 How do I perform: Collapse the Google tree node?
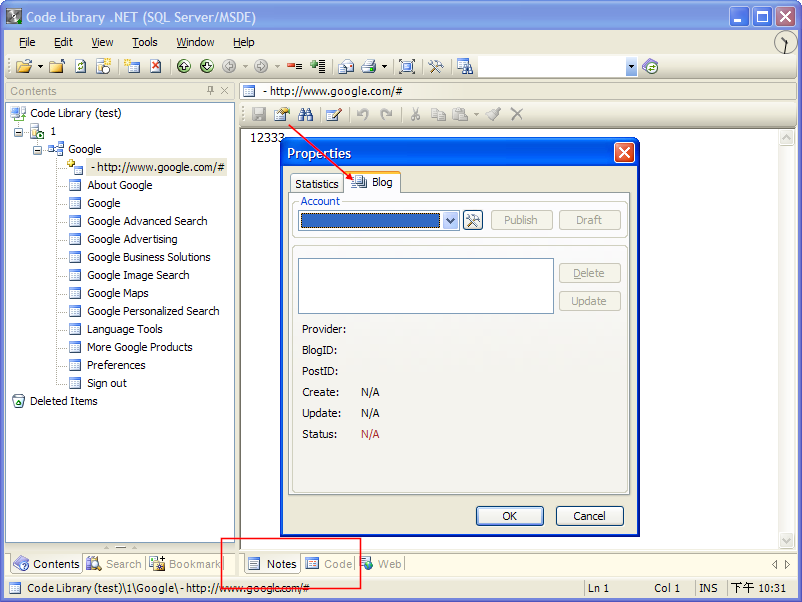(x=37, y=150)
